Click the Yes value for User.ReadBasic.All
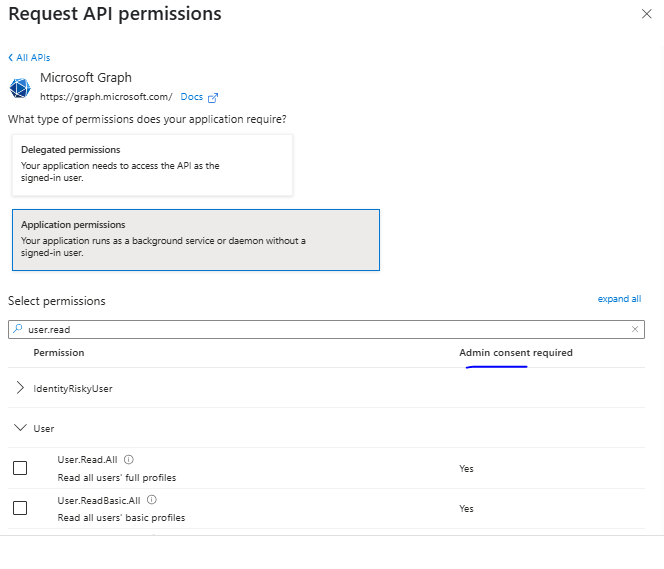This screenshot has width=664, height=569. 466,508
